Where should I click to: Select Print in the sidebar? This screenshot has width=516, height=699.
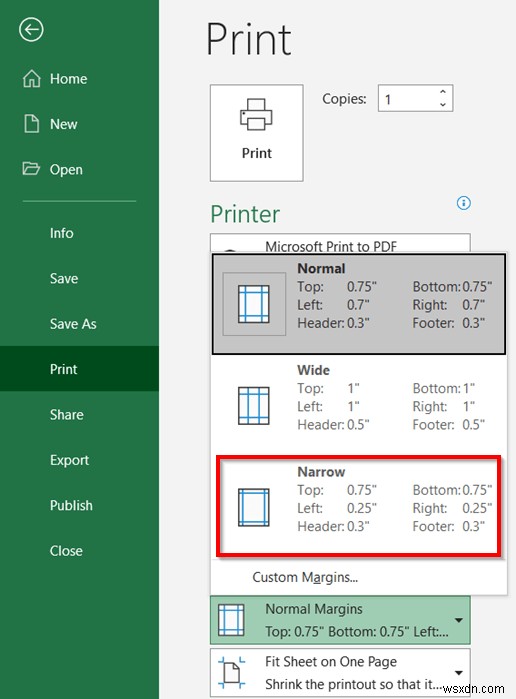point(79,369)
